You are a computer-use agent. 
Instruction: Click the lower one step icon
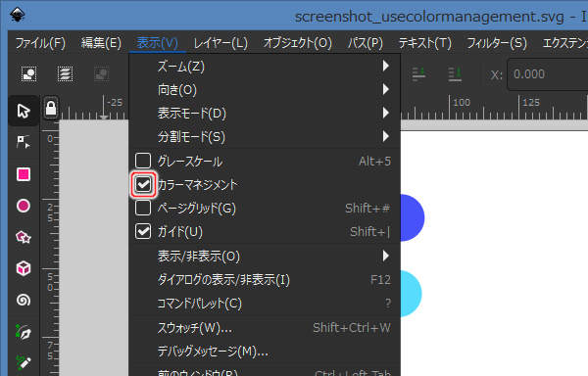(418, 74)
